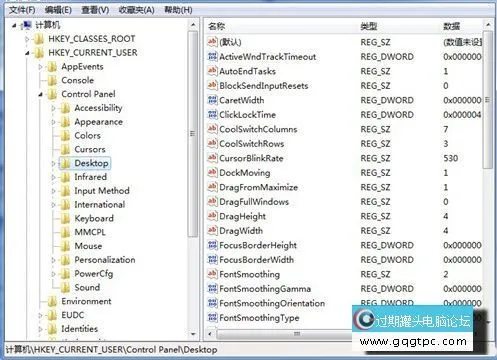Viewport: 497px width, 360px height.
Task: Expand the Personalization tree arrow
Action: [53, 260]
